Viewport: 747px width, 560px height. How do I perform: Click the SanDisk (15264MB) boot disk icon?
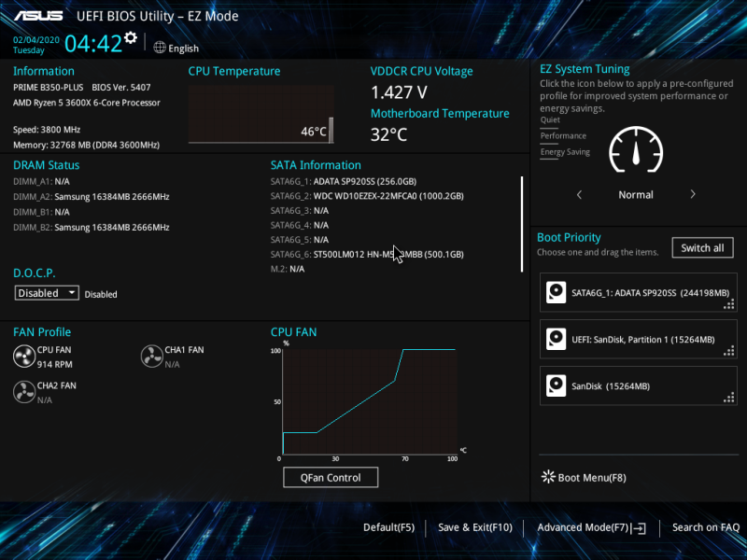tap(556, 385)
